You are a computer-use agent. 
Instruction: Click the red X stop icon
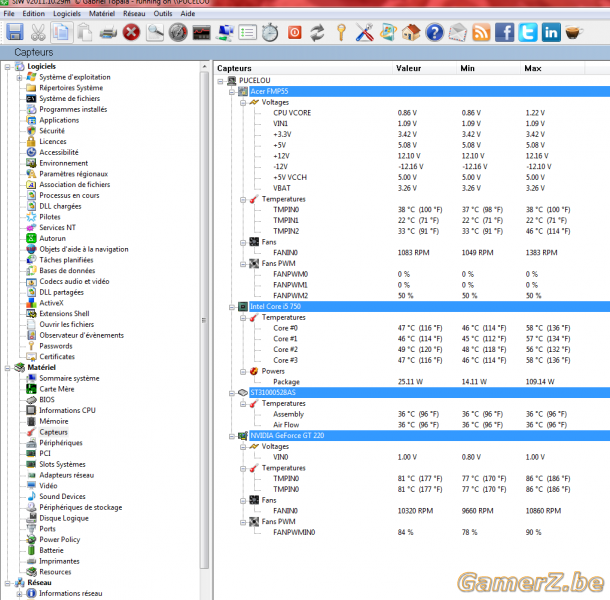(131, 32)
